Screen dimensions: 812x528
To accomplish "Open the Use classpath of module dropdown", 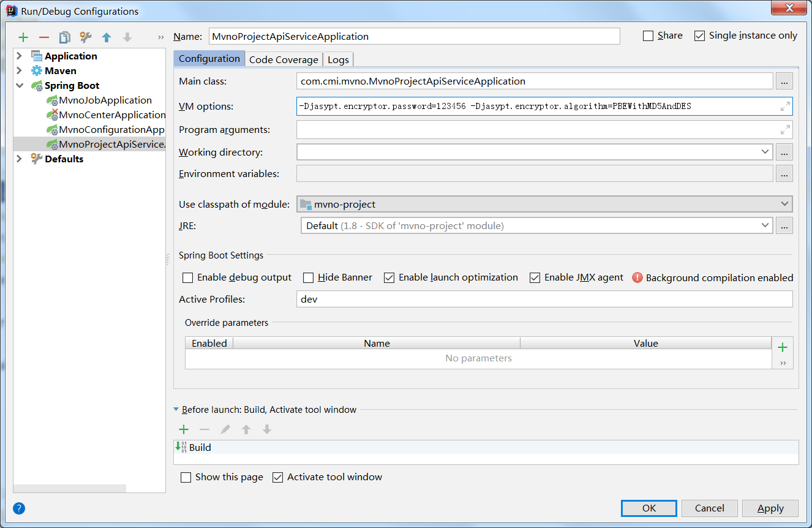I will (x=784, y=204).
